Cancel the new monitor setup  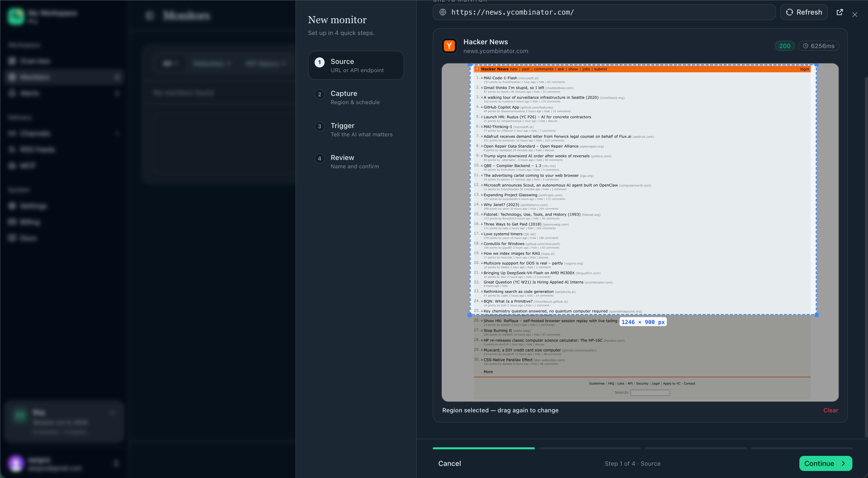450,463
